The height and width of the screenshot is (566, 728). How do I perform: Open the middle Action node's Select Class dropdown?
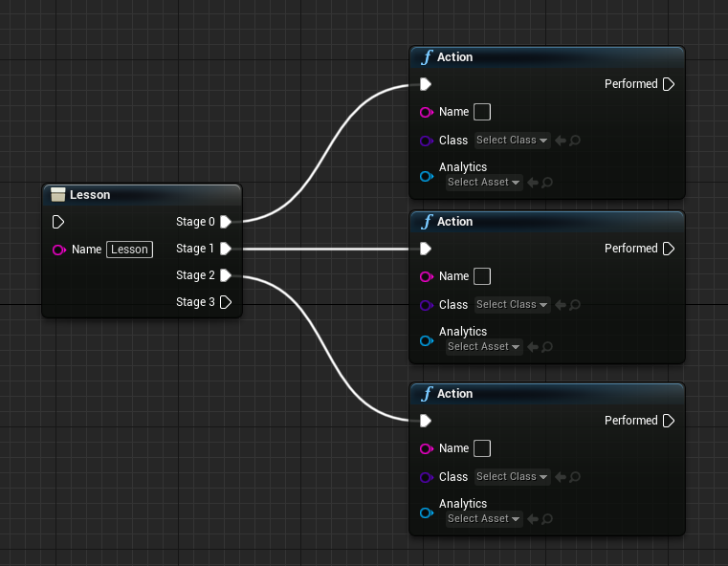point(512,305)
